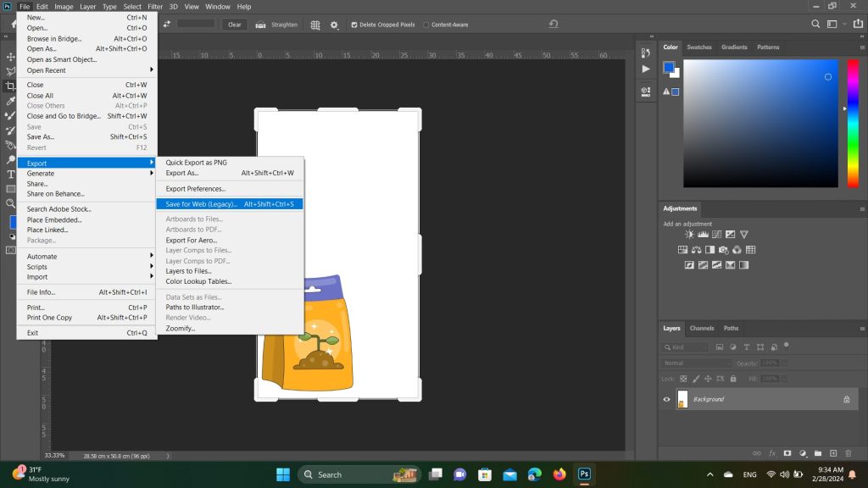Image resolution: width=868 pixels, height=488 pixels.
Task: Click the Brightness/Contrast adjustment icon
Action: coord(689,235)
